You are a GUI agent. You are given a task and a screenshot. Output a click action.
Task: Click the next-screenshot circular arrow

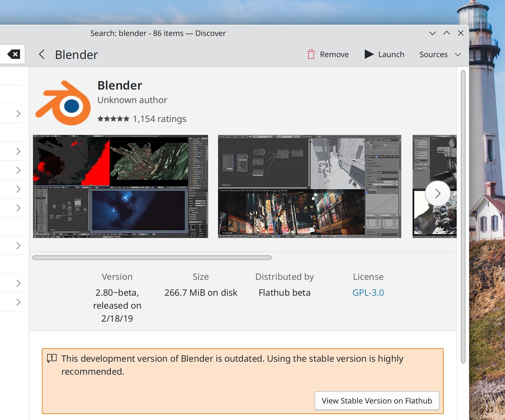pyautogui.click(x=438, y=193)
